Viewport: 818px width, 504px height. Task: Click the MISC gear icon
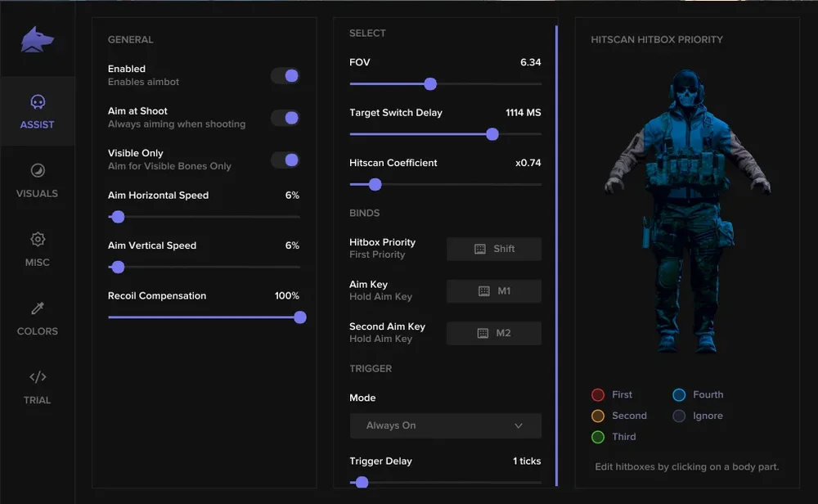coord(38,241)
